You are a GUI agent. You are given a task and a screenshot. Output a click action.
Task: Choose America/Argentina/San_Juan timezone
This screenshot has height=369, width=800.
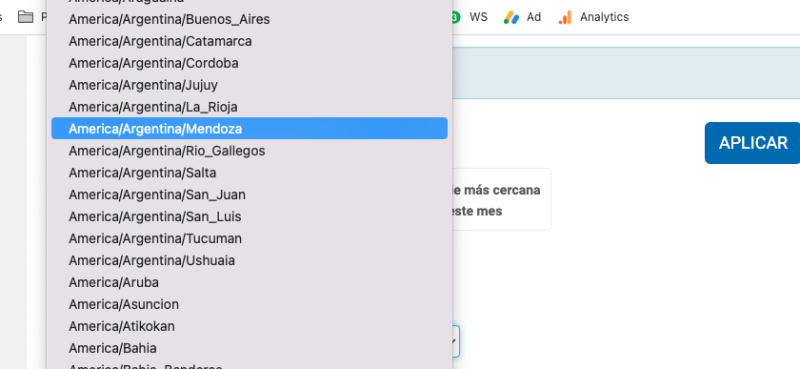click(x=249, y=195)
